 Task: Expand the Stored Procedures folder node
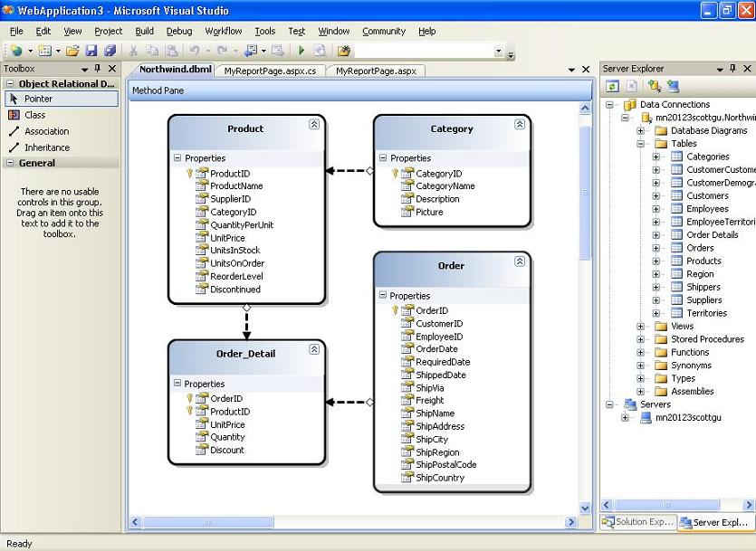tap(640, 339)
